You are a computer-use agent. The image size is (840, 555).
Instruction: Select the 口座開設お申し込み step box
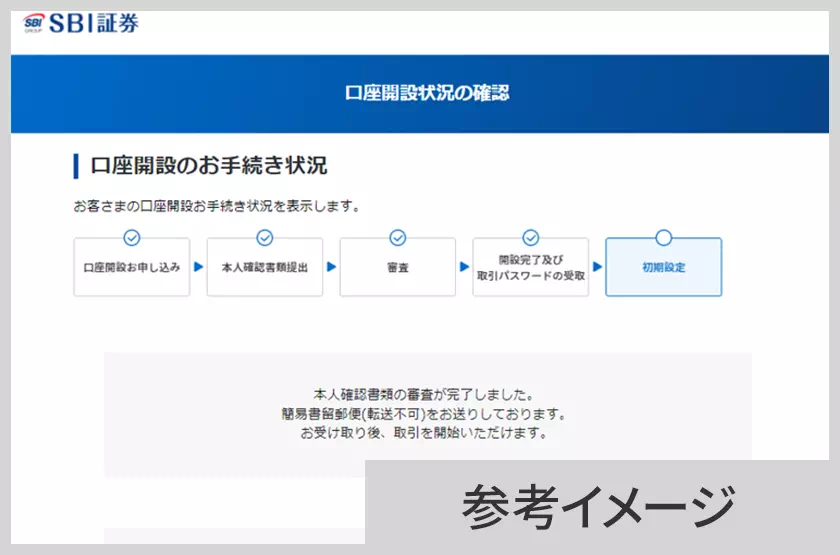coord(132,268)
